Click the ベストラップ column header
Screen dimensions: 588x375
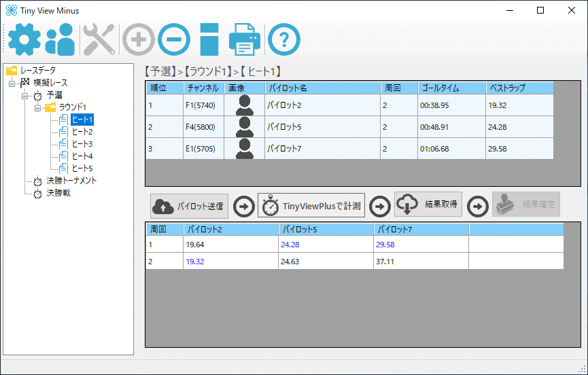coord(519,88)
